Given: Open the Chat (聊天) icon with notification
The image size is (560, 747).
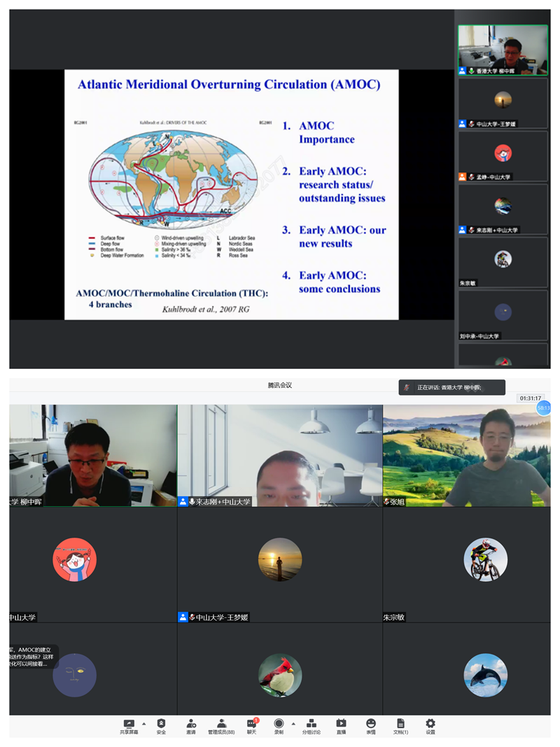Looking at the screenshot, I should [x=252, y=724].
